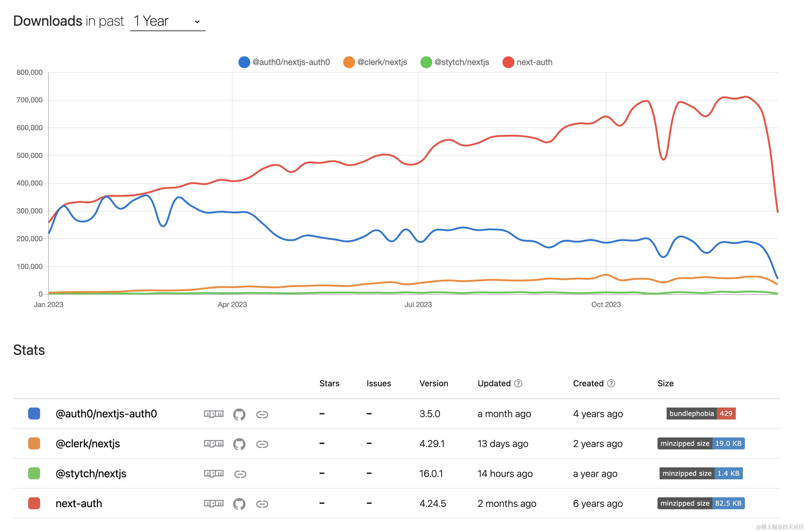The width and height of the screenshot is (806, 532).
Task: Open GitHub icon for @clerk/nextjs row
Action: click(239, 444)
